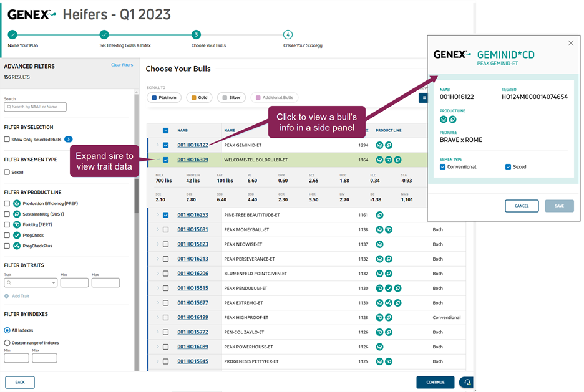Go to step 3 Choose Your Bulls
Image resolution: width=584 pixels, height=392 pixels.
(196, 35)
